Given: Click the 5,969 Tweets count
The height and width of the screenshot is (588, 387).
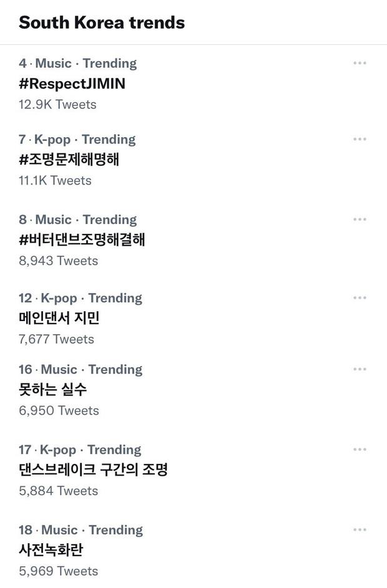Looking at the screenshot, I should tap(58, 571).
